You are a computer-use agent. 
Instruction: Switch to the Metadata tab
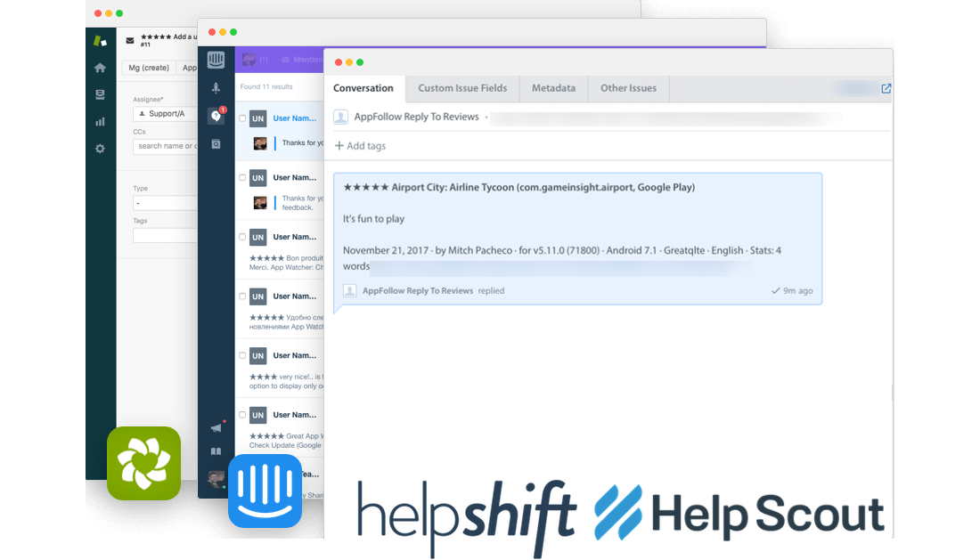tap(553, 88)
